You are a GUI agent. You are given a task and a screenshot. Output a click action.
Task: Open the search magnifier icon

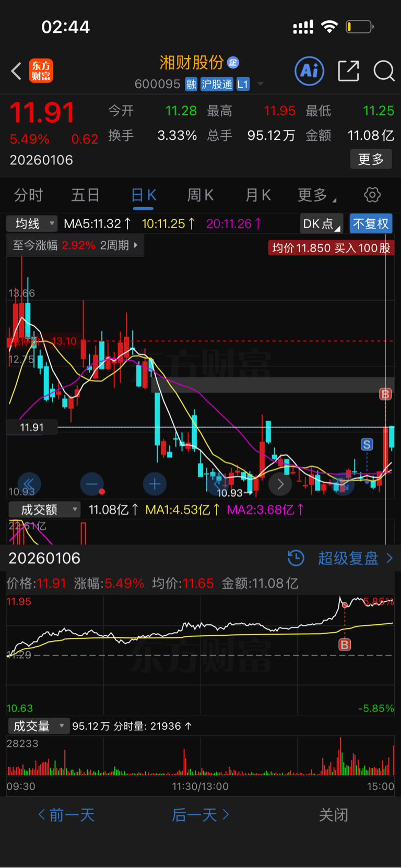384,71
